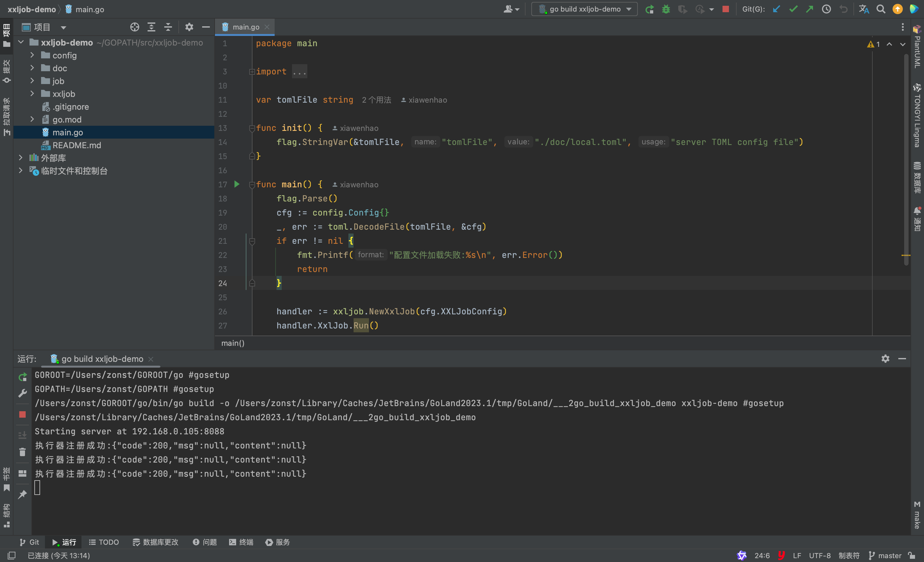Click the Git update project arrow
924x562 pixels.
coord(776,9)
